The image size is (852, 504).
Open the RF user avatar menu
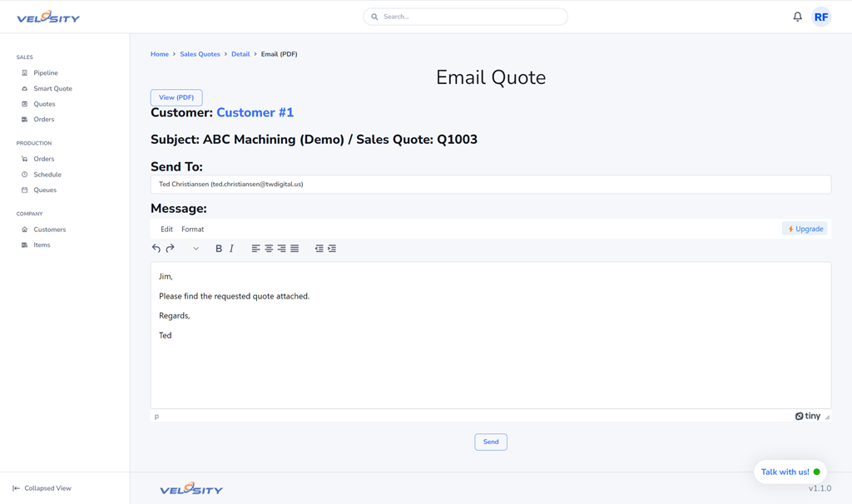tap(821, 17)
